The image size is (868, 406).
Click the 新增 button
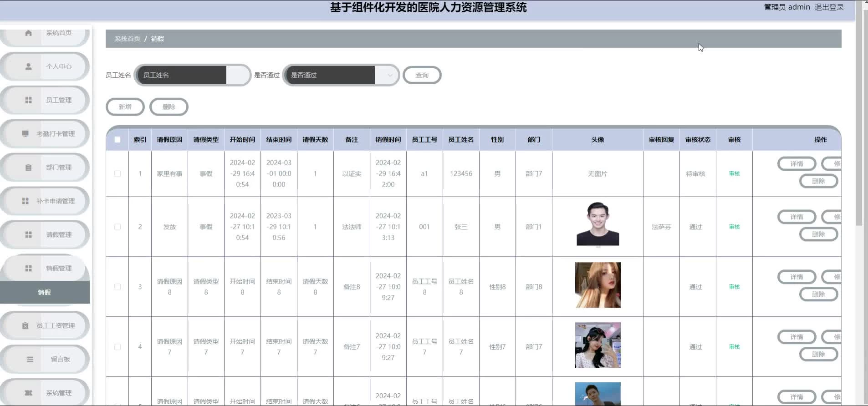(125, 107)
